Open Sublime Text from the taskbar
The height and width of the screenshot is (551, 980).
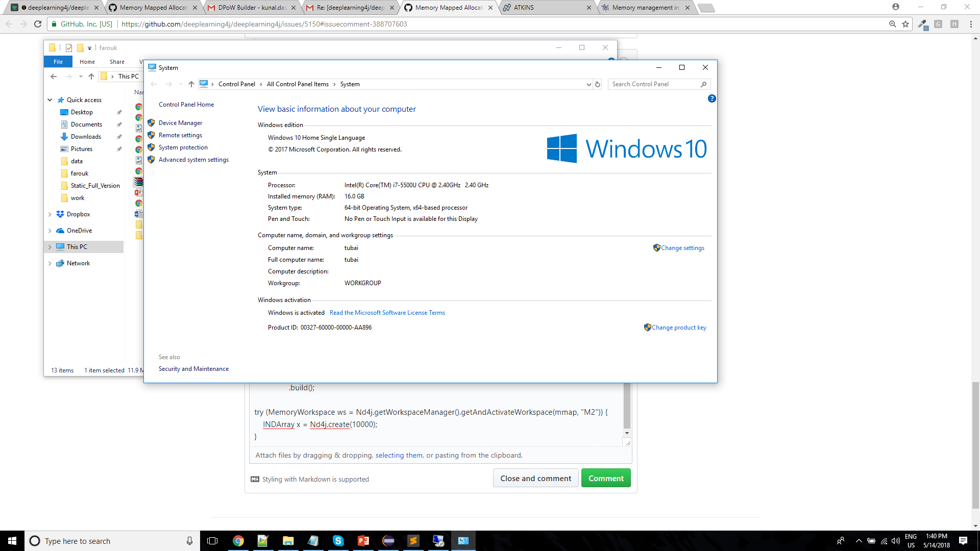tap(413, 540)
